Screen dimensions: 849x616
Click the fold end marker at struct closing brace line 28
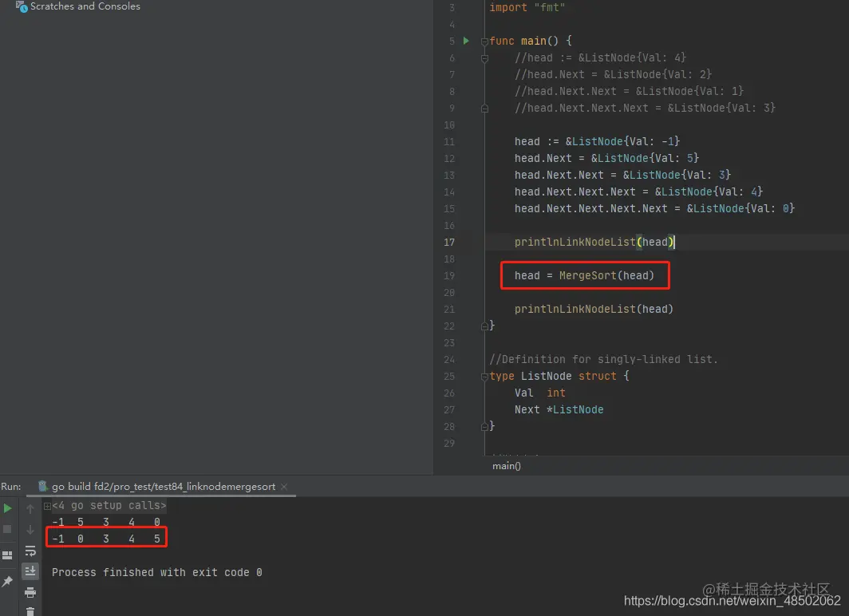(x=484, y=427)
